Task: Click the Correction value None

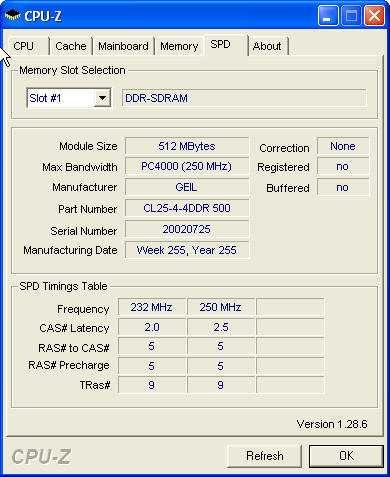Action: [x=343, y=146]
